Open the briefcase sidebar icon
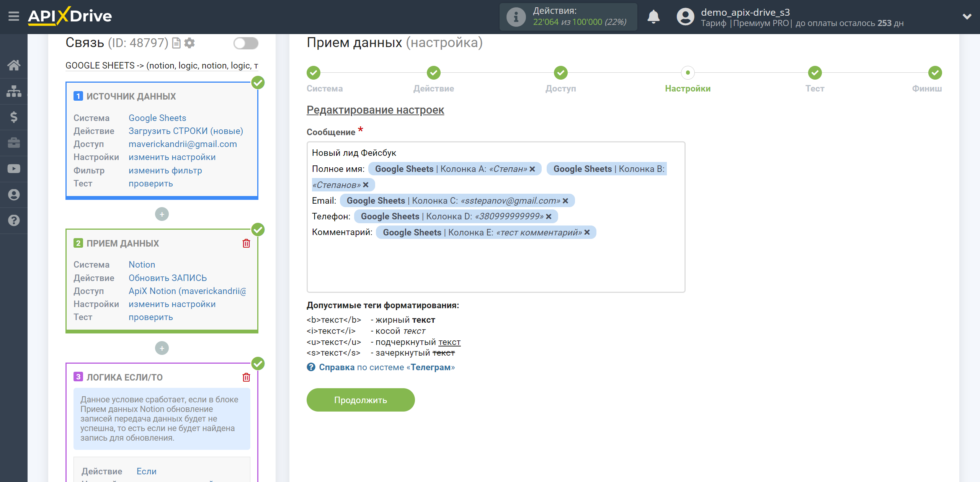980x482 pixels. 14,143
